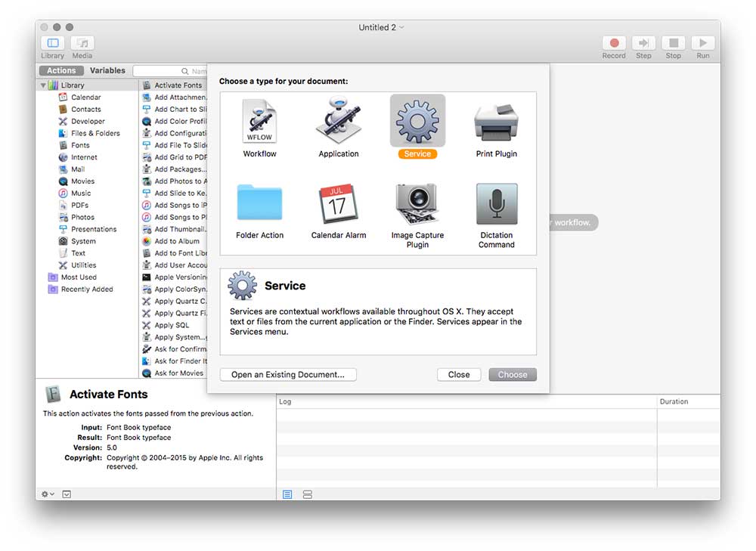Select the Apple Versioning action
The height and width of the screenshot is (551, 756).
174,277
